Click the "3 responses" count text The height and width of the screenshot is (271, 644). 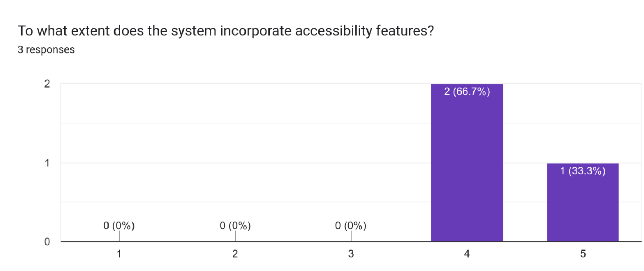pyautogui.click(x=46, y=50)
